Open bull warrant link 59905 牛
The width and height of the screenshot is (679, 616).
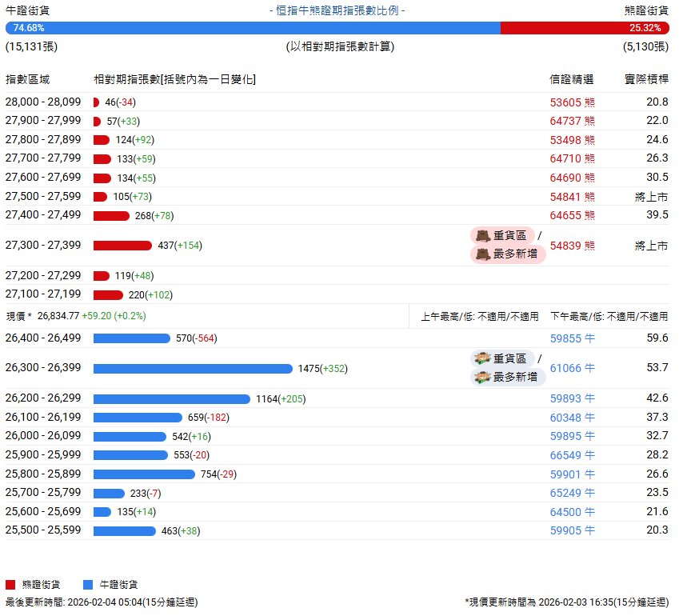tap(572, 530)
